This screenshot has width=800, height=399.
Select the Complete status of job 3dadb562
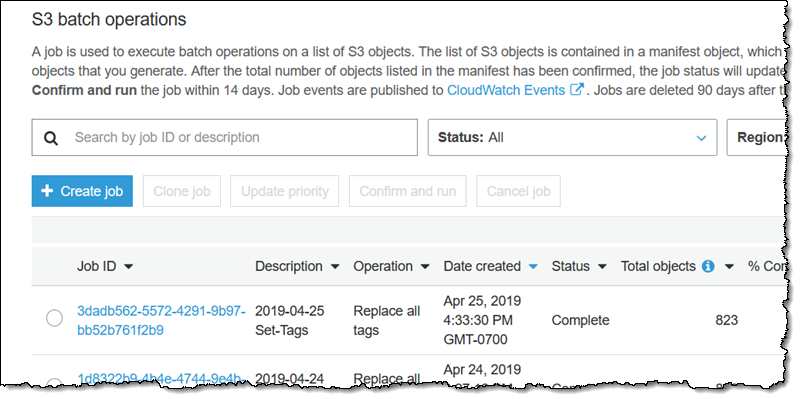click(x=580, y=320)
